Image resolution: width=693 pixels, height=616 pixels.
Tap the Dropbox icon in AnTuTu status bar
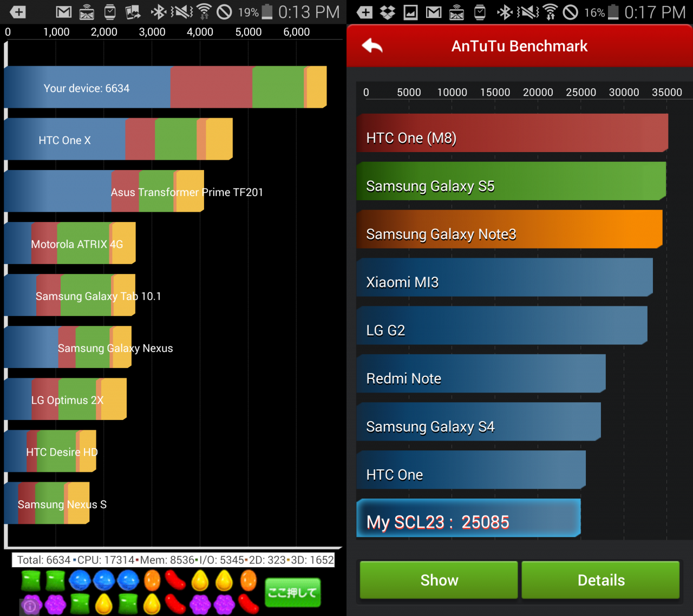pyautogui.click(x=388, y=12)
